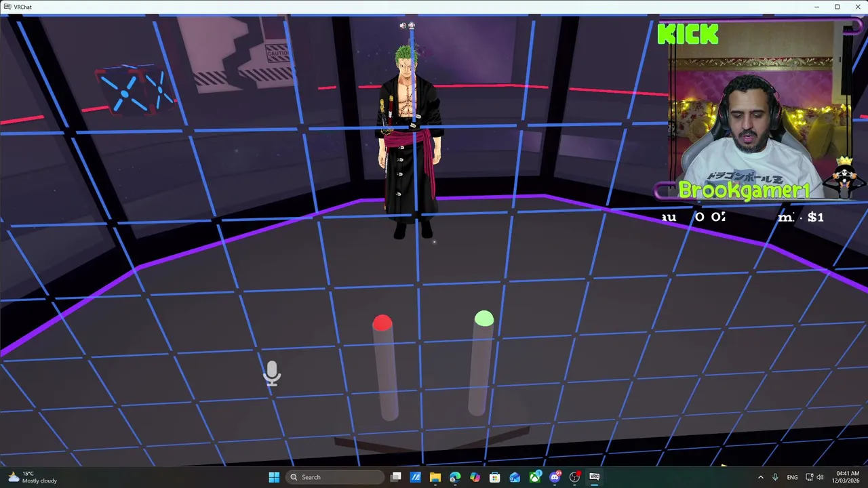Click the speaker icon above the avatar's head
The width and height of the screenshot is (868, 488).
click(402, 26)
